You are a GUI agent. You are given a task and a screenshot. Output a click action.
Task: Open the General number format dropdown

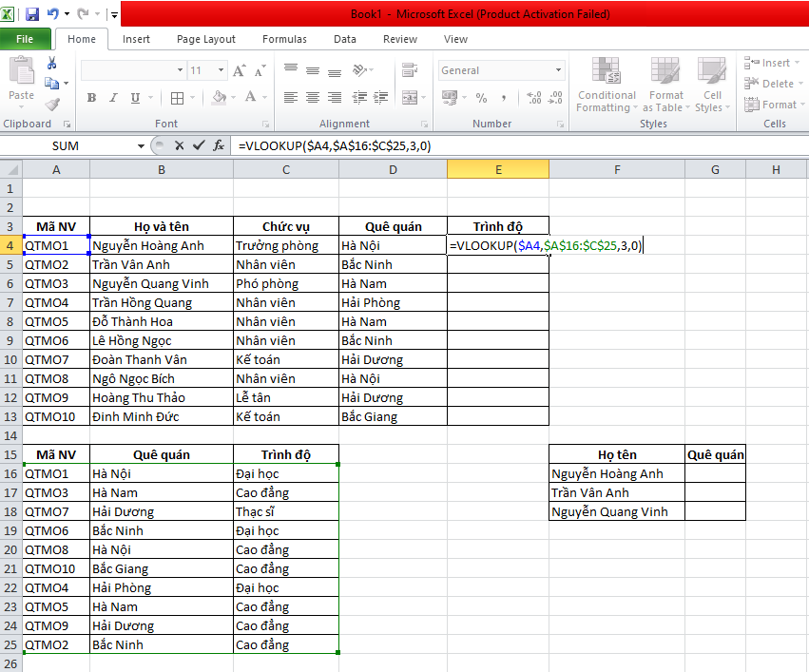pos(558,70)
